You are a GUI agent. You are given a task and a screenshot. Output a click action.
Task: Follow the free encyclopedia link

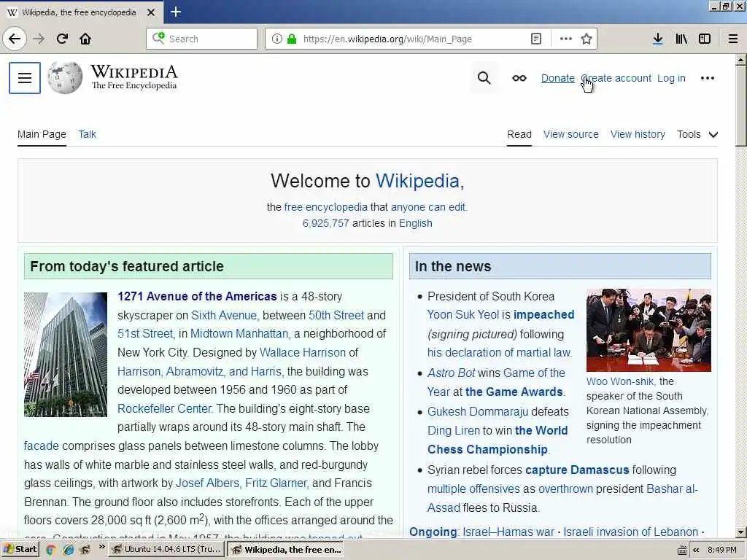326,207
